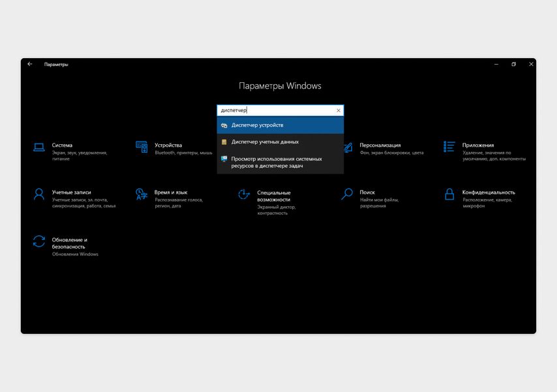Select Просмотр использования системных ресурсов suggestion
Image resolution: width=557 pixels, height=392 pixels.
coord(280,162)
